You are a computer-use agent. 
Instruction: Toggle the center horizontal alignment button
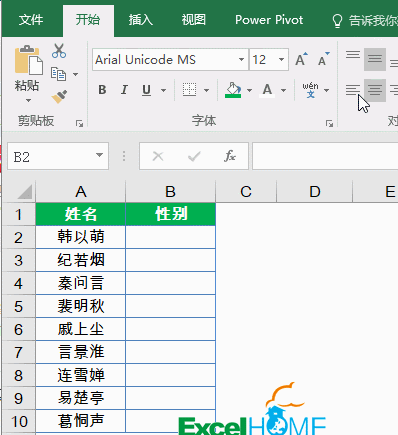(375, 90)
